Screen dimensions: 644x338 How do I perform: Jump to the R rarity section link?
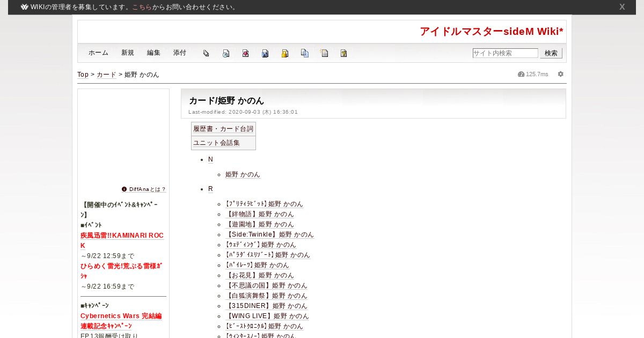pyautogui.click(x=210, y=189)
